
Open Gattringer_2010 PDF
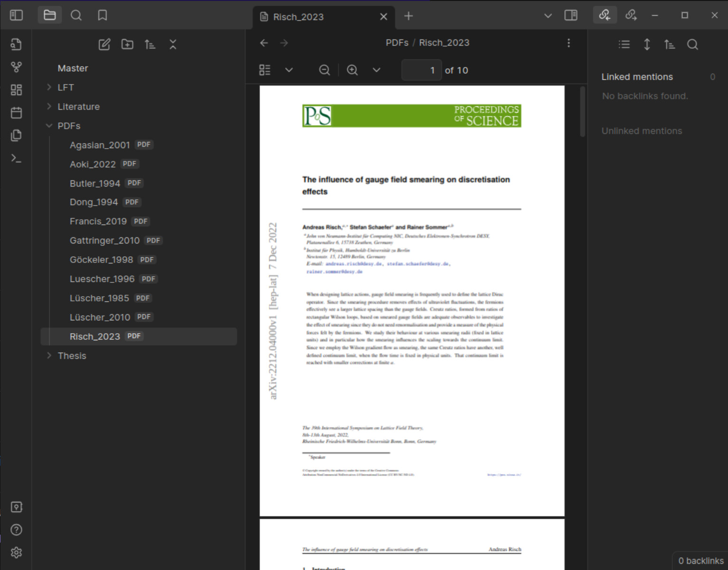pos(139,241)
